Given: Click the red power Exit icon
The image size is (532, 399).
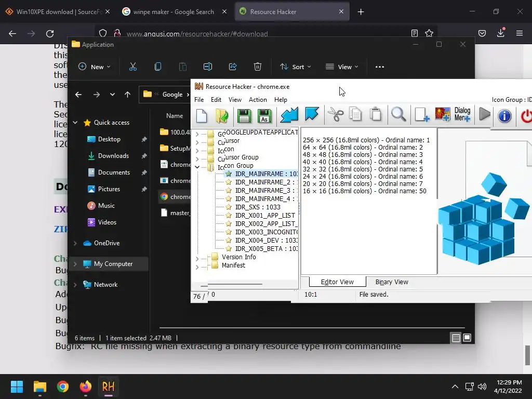Looking at the screenshot, I should 526,116.
